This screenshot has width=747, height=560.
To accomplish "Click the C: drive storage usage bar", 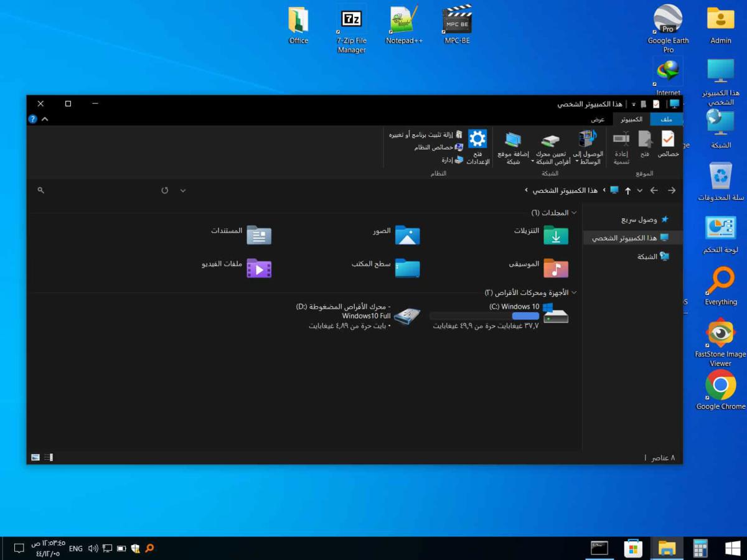I will (x=484, y=316).
